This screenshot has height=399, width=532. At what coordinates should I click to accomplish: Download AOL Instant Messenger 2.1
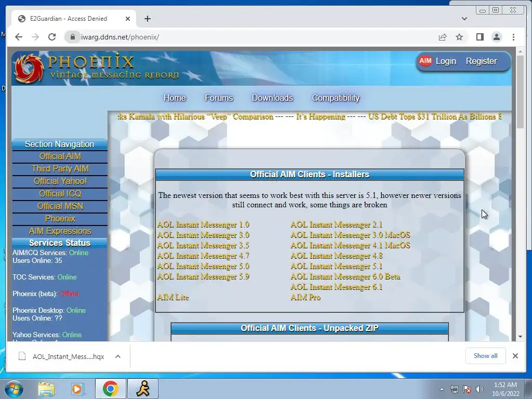337,224
